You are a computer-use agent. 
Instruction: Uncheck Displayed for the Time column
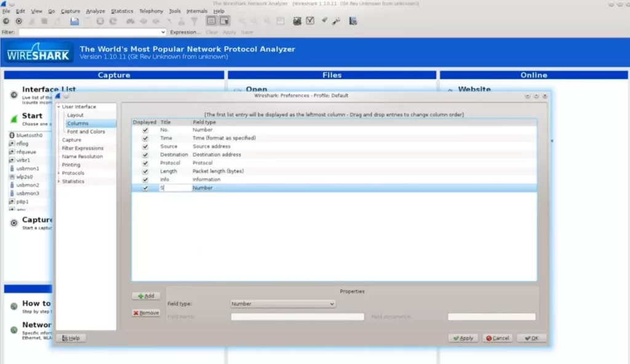coord(145,138)
